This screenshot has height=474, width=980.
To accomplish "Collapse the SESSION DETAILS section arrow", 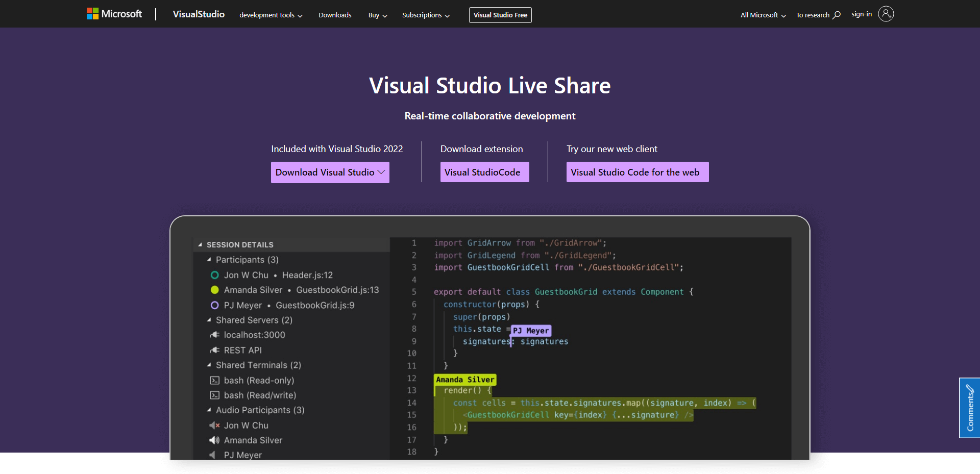I will coord(200,245).
